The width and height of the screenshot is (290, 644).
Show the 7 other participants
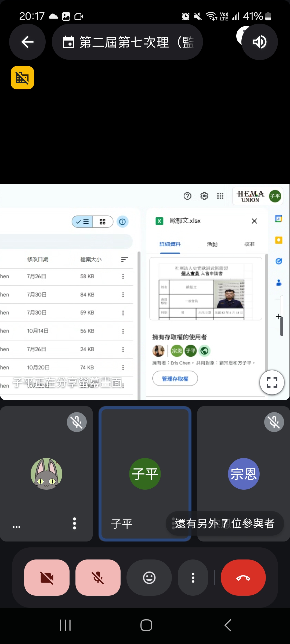click(x=224, y=523)
